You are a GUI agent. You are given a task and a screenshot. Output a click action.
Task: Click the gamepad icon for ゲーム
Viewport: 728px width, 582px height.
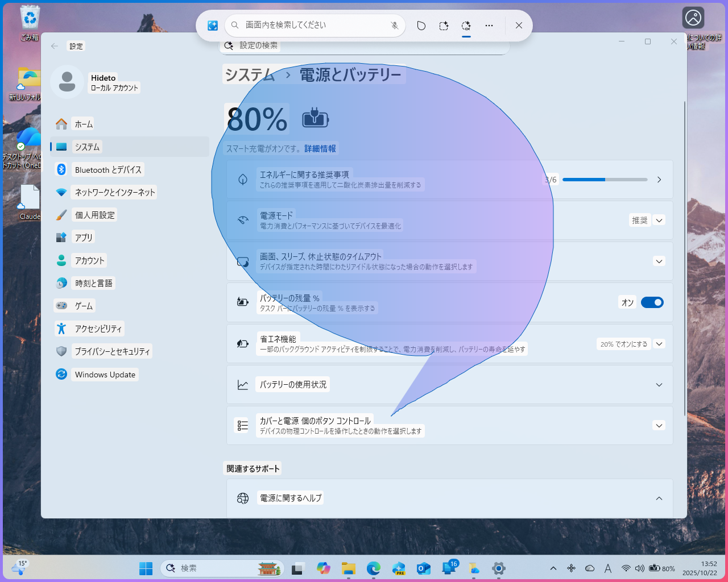point(61,306)
